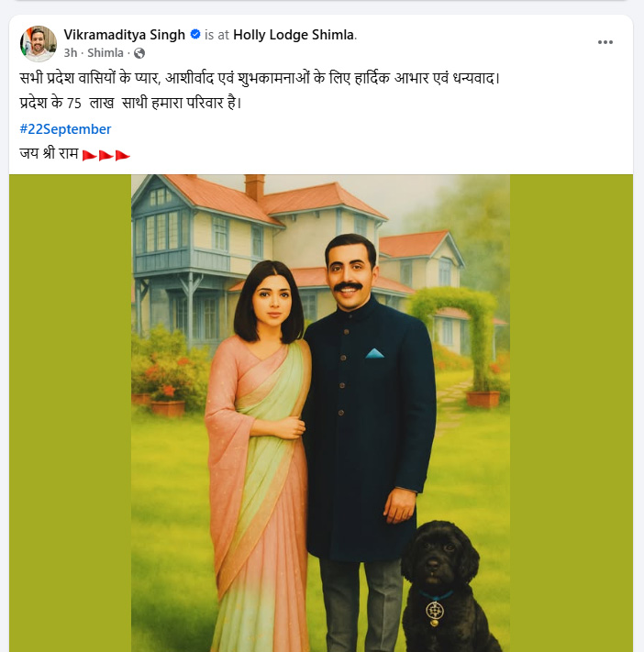Open the Shimla location tag
644x652 pixels.
point(105,53)
